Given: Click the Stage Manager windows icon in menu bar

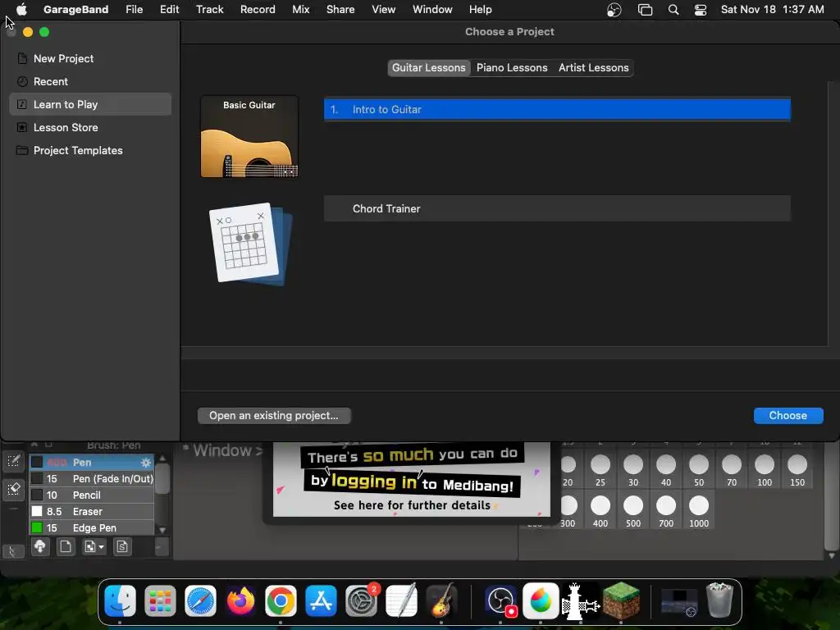Looking at the screenshot, I should (645, 10).
